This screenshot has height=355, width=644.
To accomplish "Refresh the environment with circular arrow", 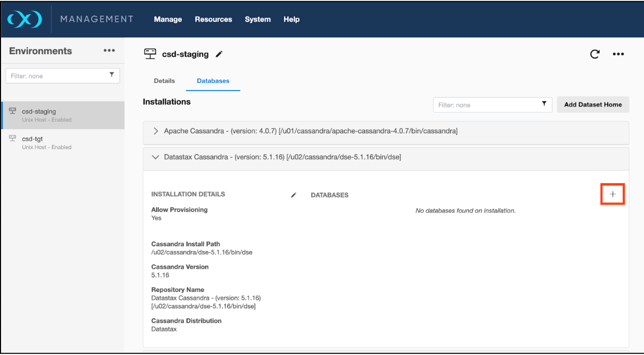I will 595,54.
